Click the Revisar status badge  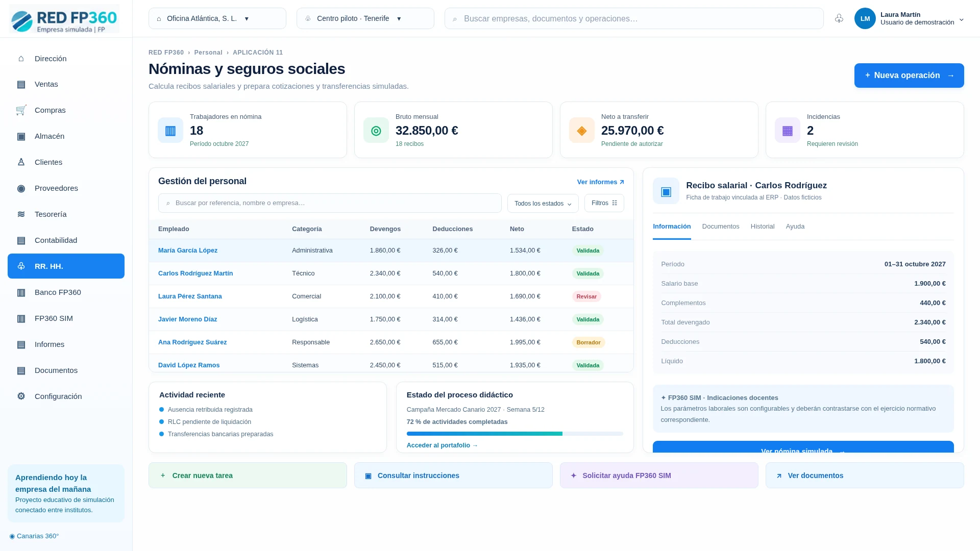586,296
